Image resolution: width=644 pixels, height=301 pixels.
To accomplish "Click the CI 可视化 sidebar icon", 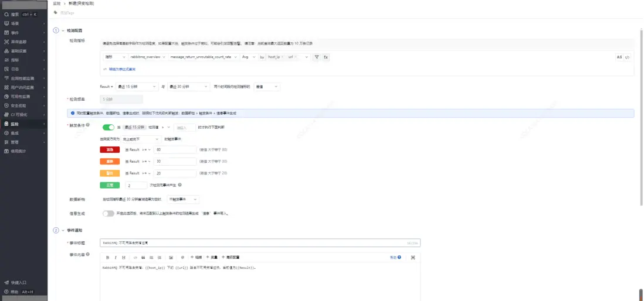I will (x=6, y=114).
